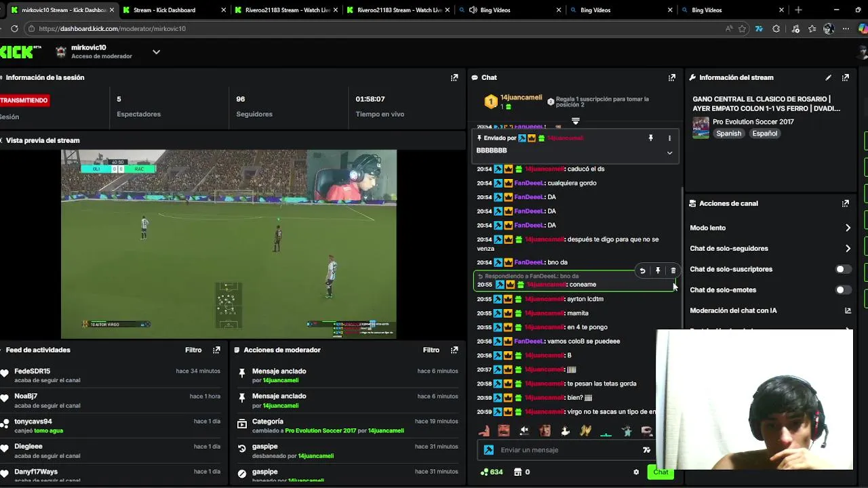
Task: Add page to browser favorites star
Action: coord(743,28)
